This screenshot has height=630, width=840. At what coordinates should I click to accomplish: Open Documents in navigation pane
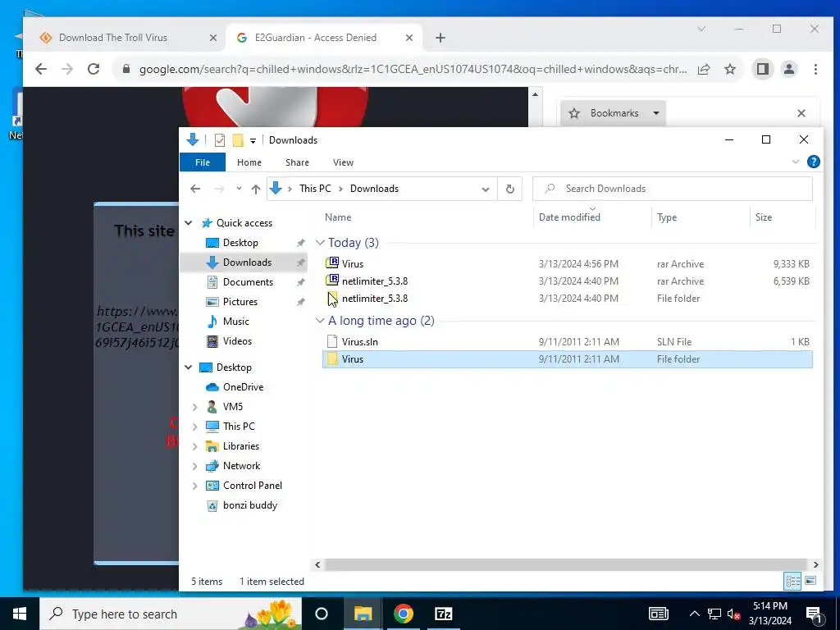pos(248,282)
